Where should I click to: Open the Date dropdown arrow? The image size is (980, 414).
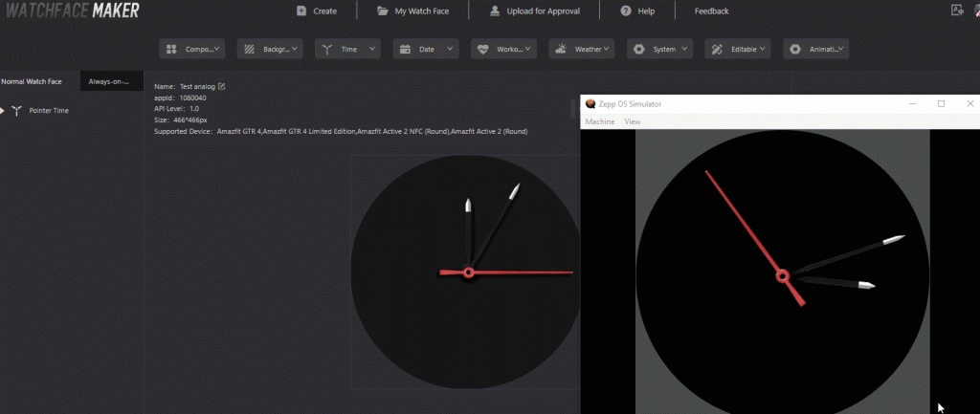pos(450,48)
